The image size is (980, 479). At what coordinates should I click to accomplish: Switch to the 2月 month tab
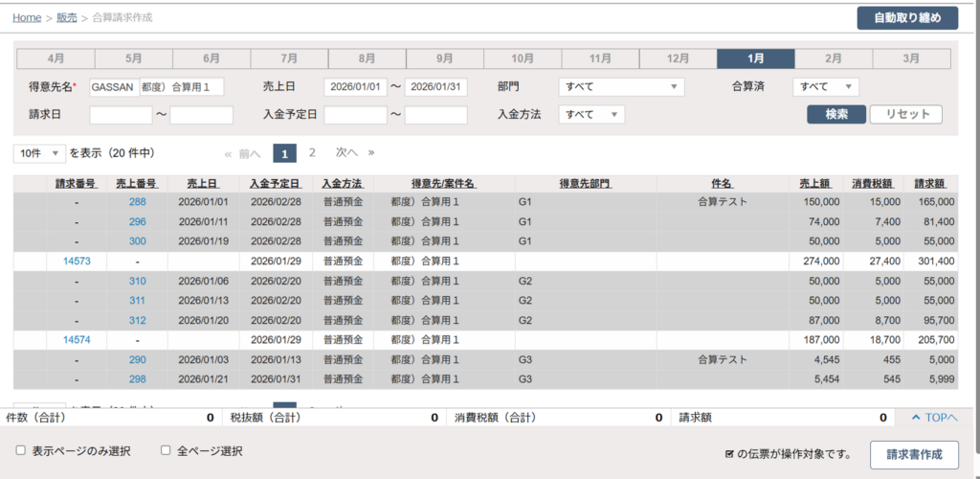coord(834,58)
